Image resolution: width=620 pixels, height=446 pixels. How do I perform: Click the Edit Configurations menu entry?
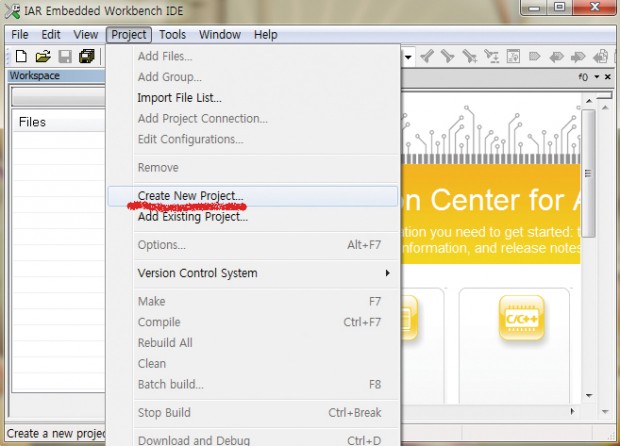(x=253, y=139)
